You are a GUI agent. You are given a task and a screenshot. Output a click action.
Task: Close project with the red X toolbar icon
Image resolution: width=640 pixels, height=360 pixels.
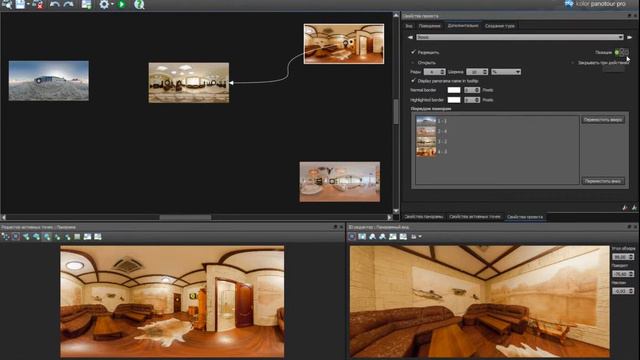point(38,4)
